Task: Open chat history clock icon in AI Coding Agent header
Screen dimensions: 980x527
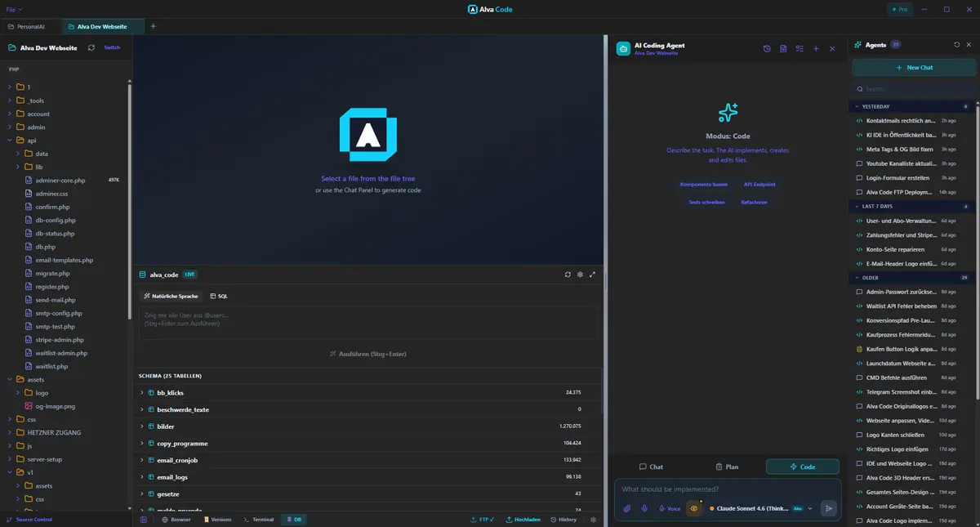Action: (767, 49)
